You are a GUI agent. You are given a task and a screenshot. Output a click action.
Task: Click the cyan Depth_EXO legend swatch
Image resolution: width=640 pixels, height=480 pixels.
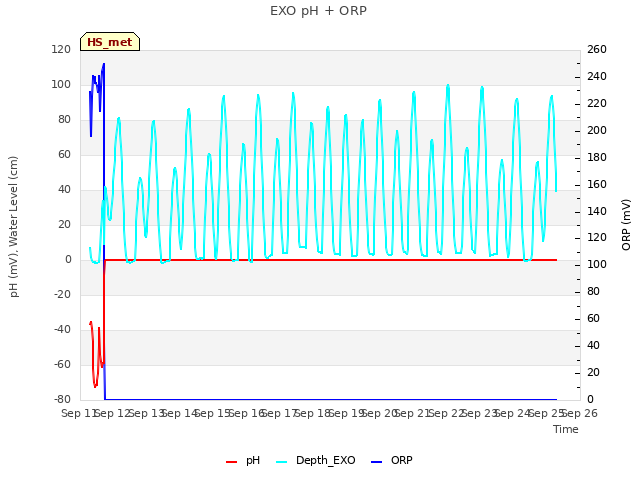[282, 462]
